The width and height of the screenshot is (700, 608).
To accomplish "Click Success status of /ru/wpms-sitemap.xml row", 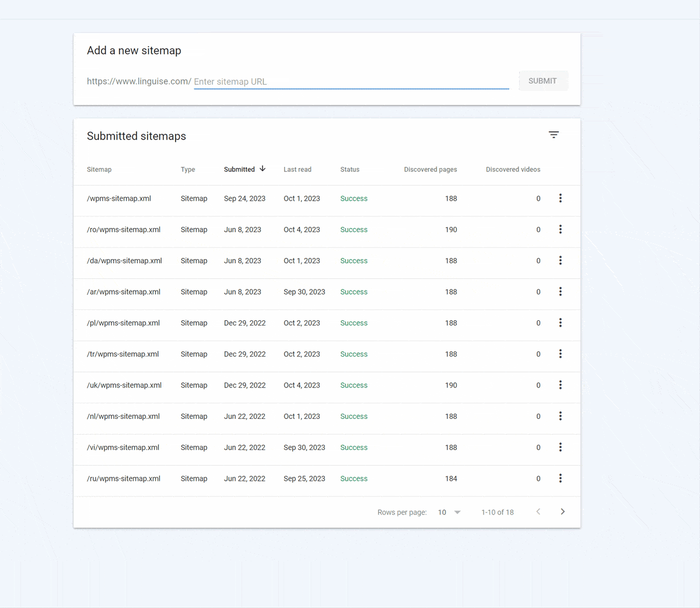I will pos(354,478).
